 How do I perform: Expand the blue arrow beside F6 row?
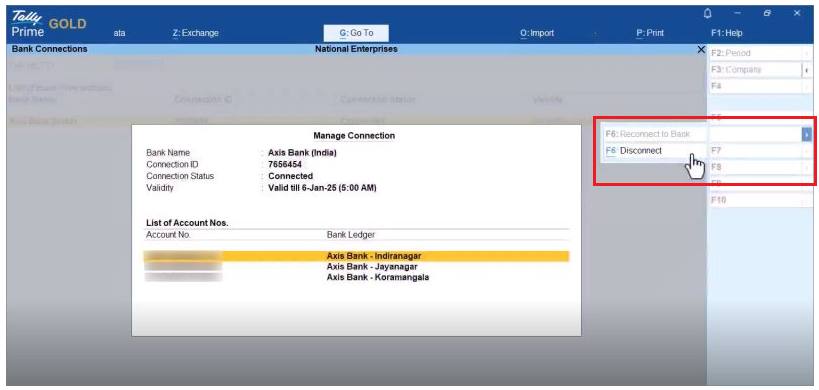[806, 135]
